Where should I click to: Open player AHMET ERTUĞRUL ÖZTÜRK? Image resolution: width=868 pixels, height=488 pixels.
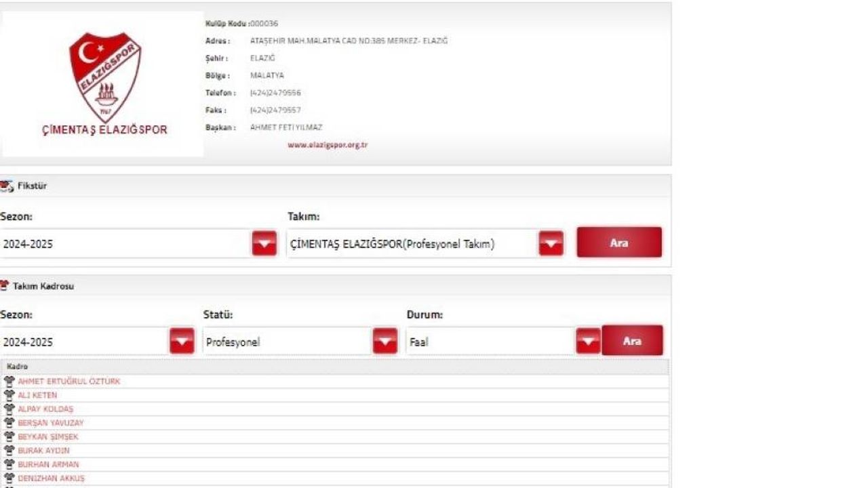pyautogui.click(x=68, y=382)
